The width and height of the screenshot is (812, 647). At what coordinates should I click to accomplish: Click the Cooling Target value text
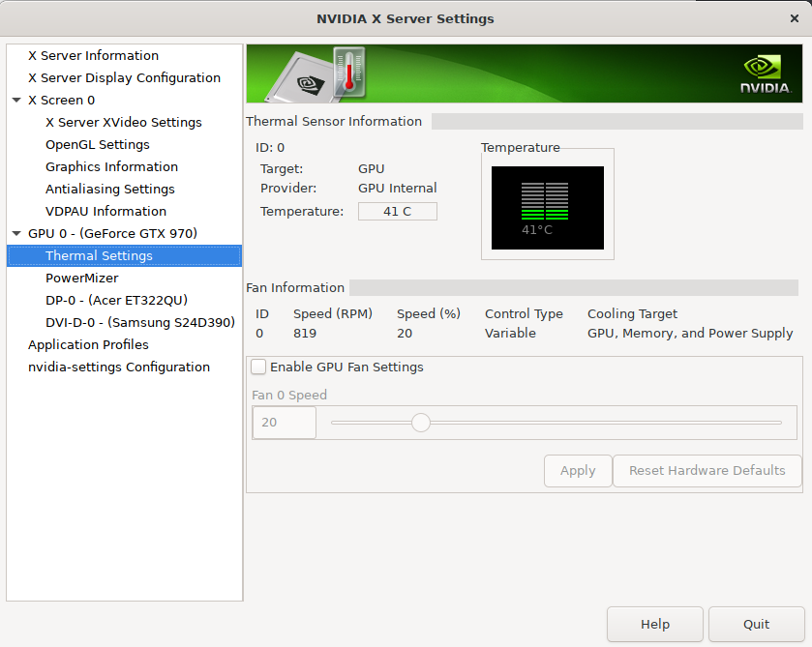[x=690, y=333]
